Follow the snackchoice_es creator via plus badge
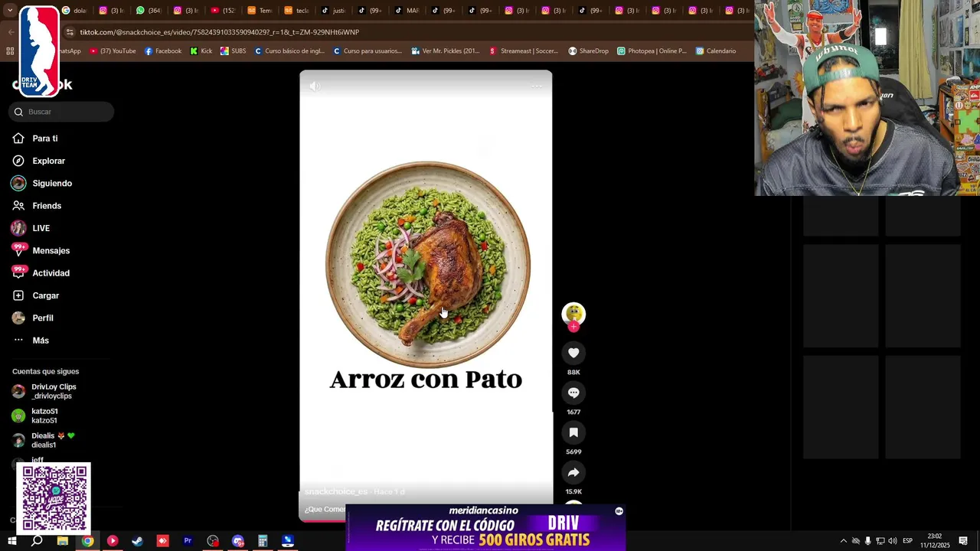 (573, 327)
